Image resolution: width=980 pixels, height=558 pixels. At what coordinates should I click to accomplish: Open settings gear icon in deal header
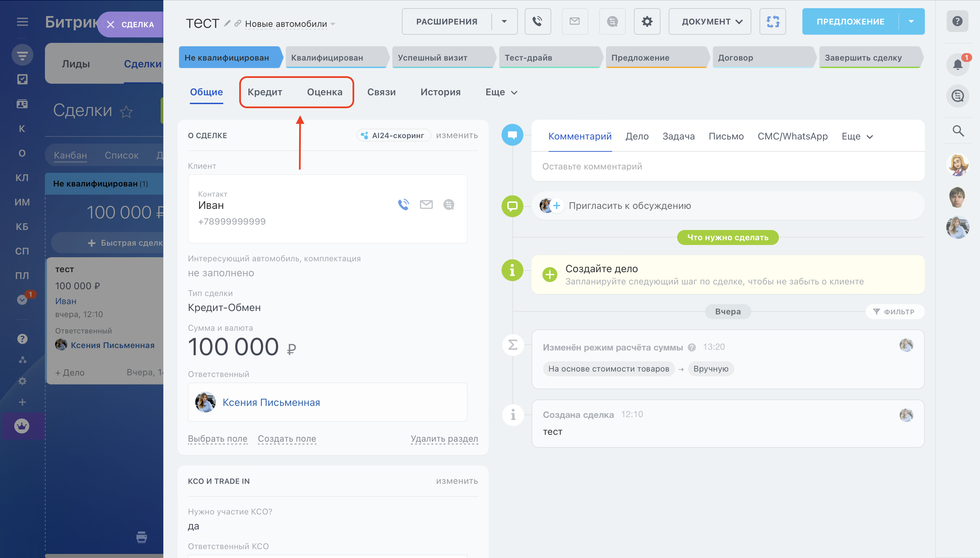click(x=647, y=21)
